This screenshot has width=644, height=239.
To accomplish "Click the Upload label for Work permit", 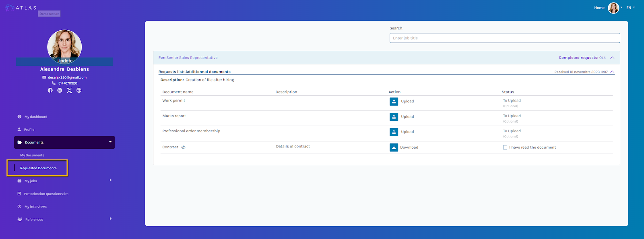I will pyautogui.click(x=407, y=102).
